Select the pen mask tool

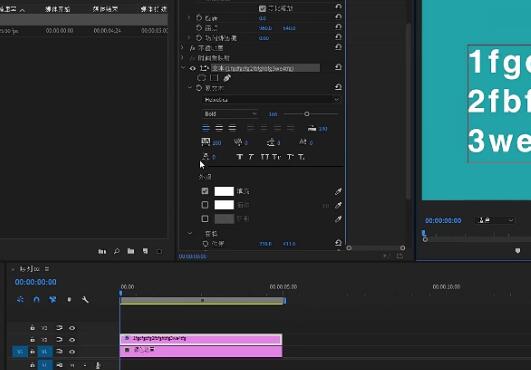pos(227,78)
